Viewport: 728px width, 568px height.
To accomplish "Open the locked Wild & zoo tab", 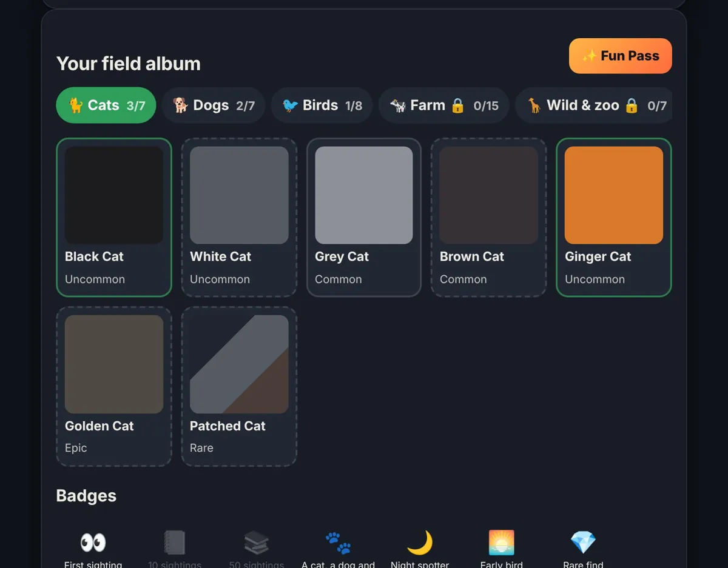I will pyautogui.click(x=595, y=105).
